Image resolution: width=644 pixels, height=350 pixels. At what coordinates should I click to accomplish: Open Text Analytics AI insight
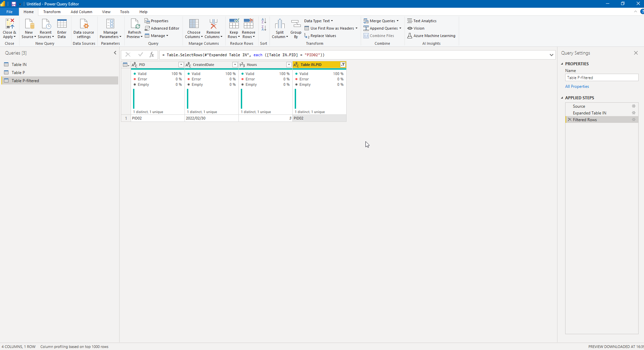coord(422,21)
